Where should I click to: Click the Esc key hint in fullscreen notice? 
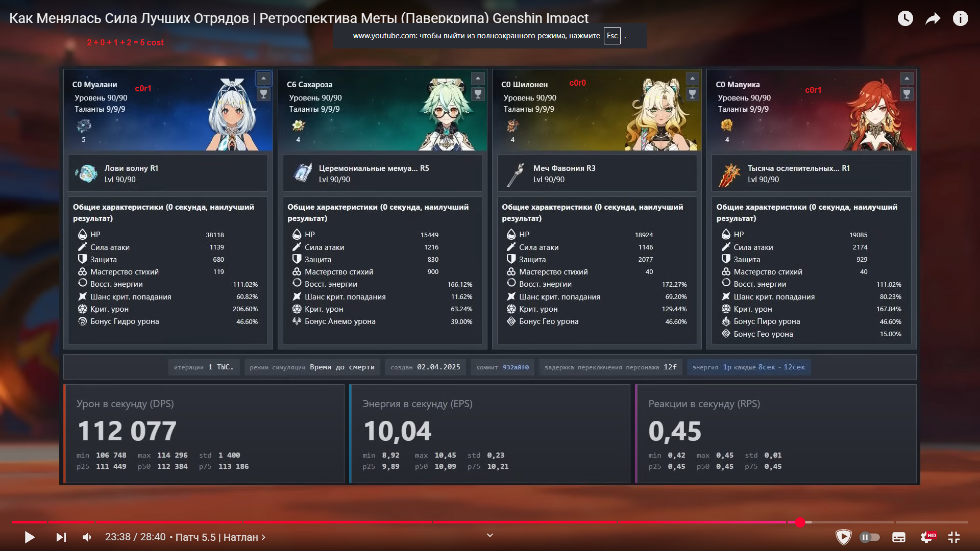tap(612, 36)
